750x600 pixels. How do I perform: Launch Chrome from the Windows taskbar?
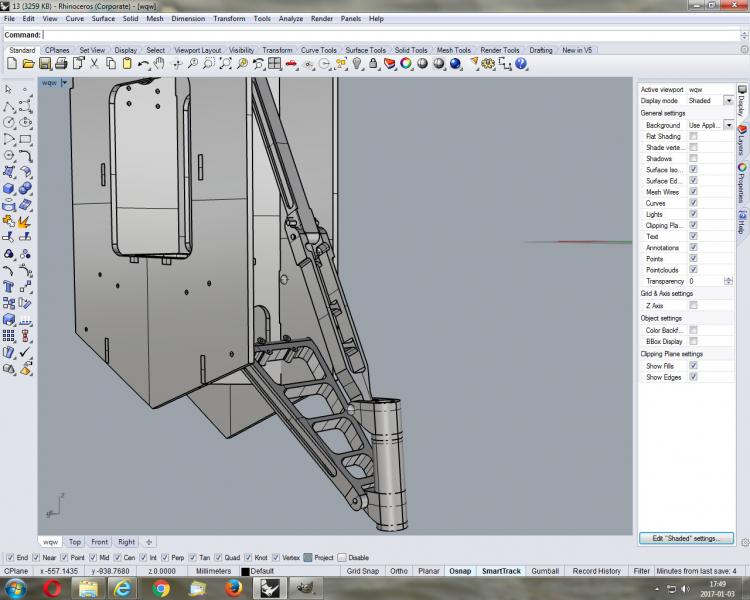(161, 589)
